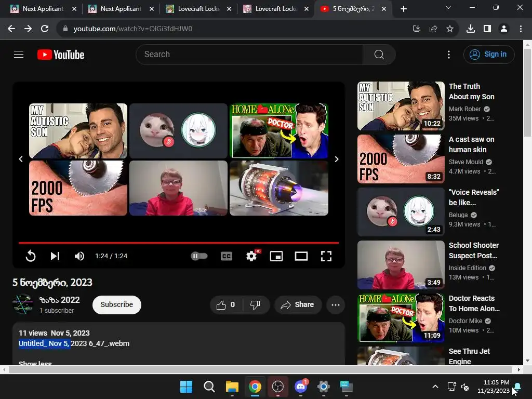Screen dimensions: 532x399
Task: Collapse description with Show less
Action: tap(35, 363)
